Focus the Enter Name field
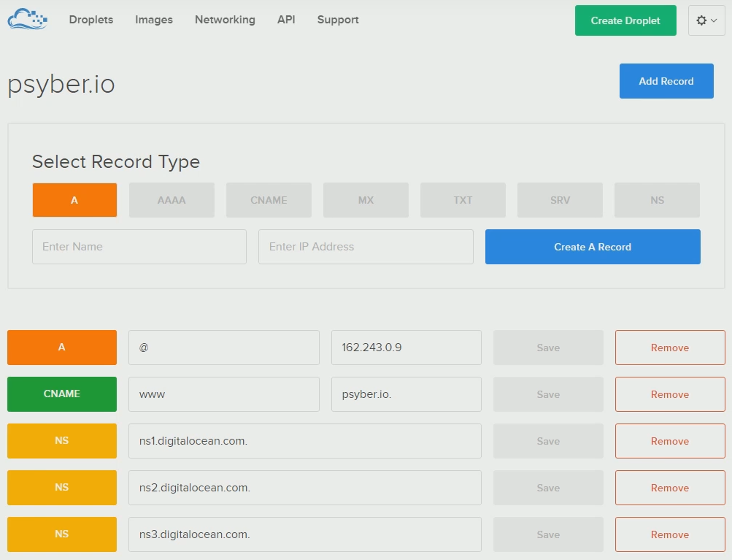Screen dimensions: 732x560 (139, 247)
